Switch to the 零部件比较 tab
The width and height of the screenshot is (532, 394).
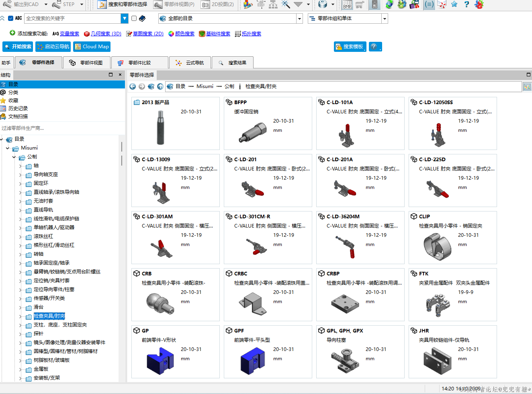point(139,63)
